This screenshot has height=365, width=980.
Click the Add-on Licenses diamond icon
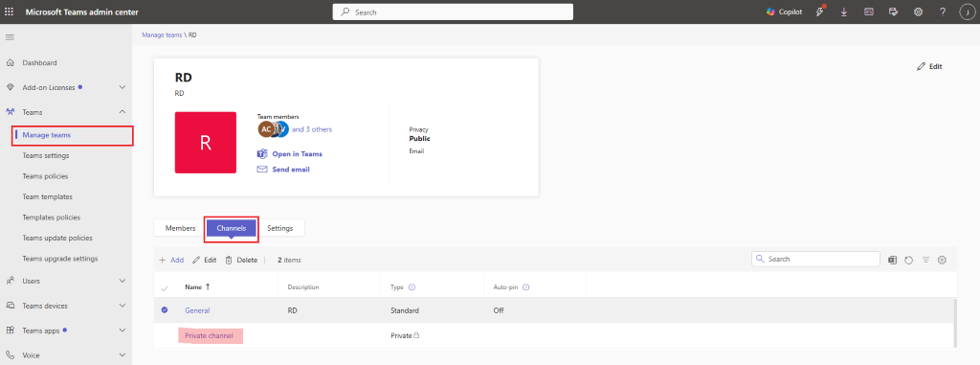10,87
